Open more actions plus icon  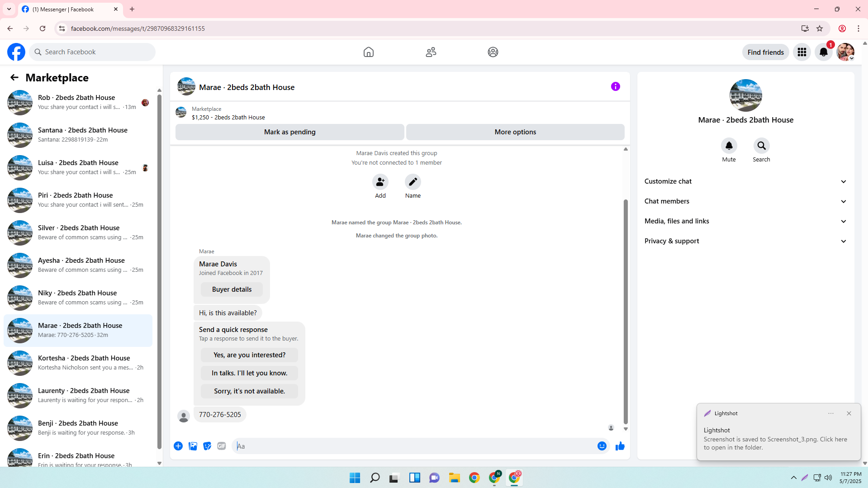tap(178, 446)
